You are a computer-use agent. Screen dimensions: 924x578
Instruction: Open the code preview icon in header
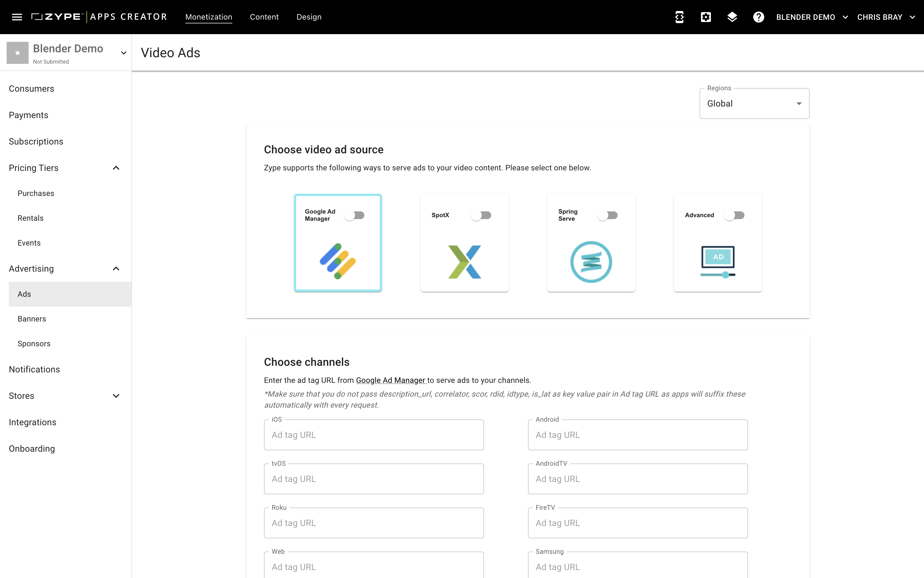(679, 17)
